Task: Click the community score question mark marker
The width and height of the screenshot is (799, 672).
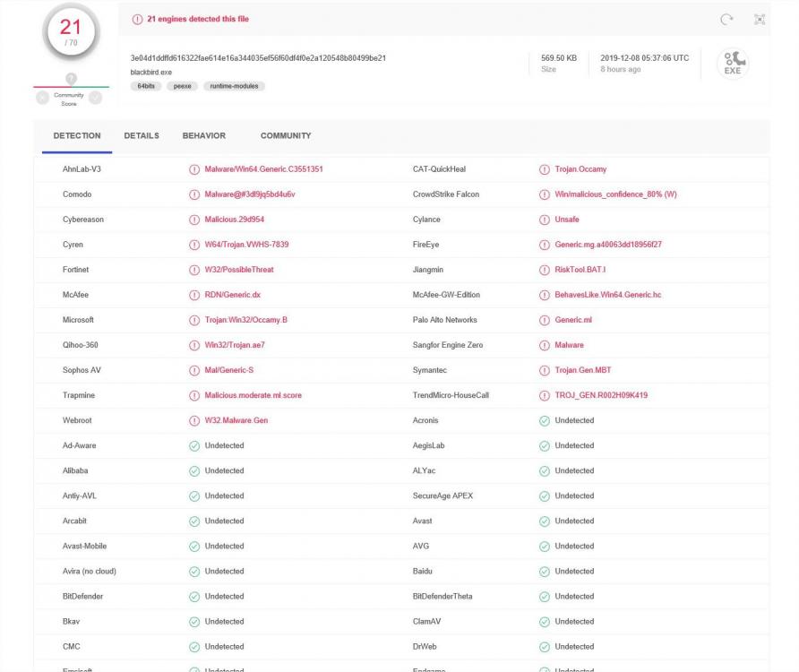Action: 72,79
